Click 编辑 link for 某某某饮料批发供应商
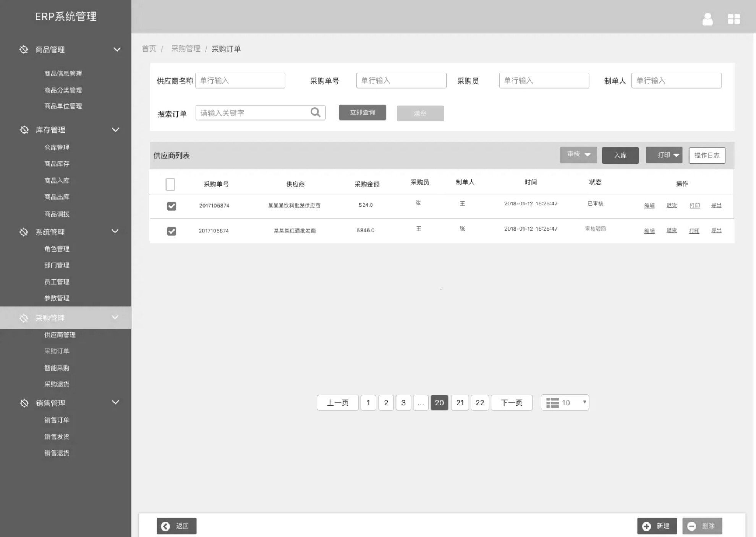This screenshot has height=537, width=756. click(x=649, y=206)
